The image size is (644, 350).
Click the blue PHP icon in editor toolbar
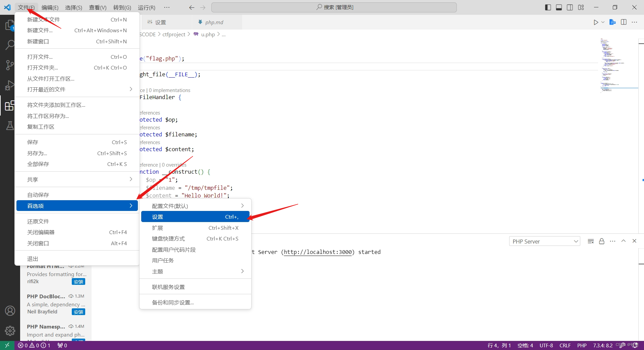612,22
